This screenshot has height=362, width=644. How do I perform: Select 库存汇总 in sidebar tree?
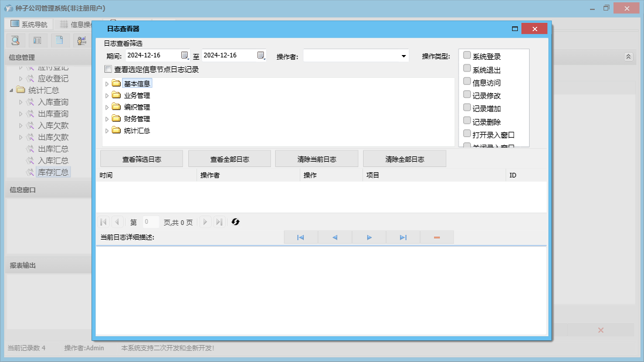click(53, 172)
